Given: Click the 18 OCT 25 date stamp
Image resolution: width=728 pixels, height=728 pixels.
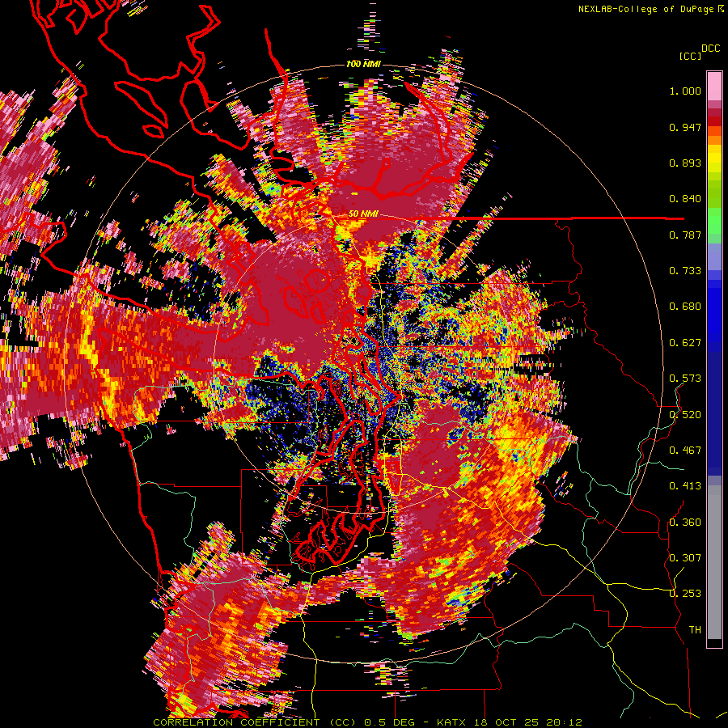Looking at the screenshot, I should (506, 722).
